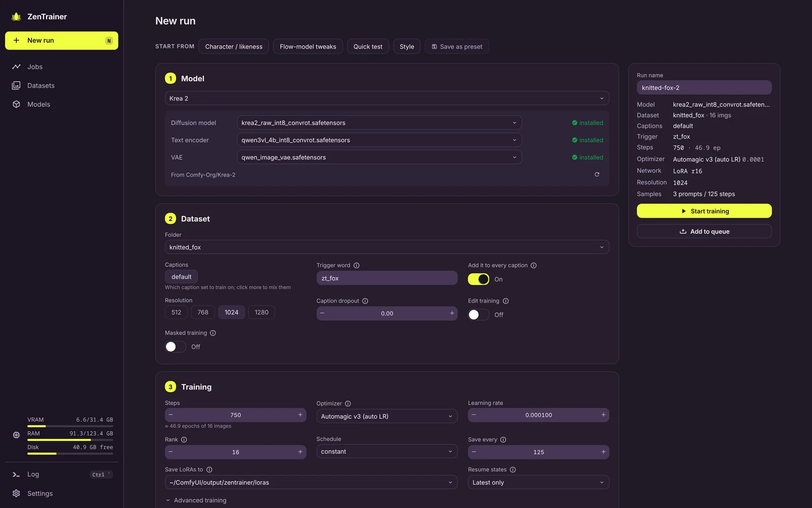
Task: Open the Krea 2 model family dropdown
Action: [387, 98]
